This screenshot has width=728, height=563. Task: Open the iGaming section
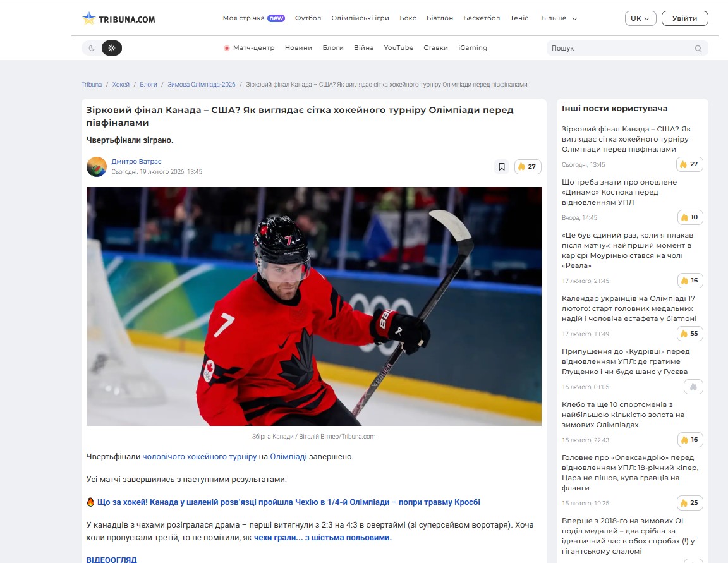[x=473, y=48]
